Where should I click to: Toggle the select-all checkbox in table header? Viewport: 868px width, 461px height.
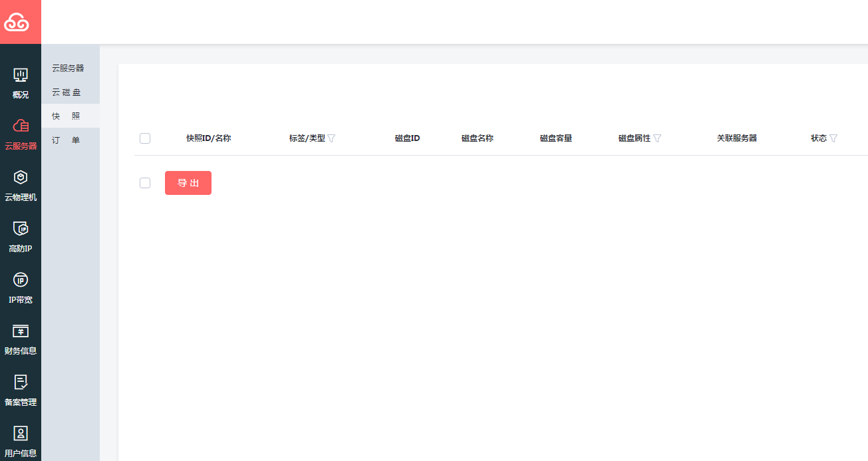coord(145,138)
